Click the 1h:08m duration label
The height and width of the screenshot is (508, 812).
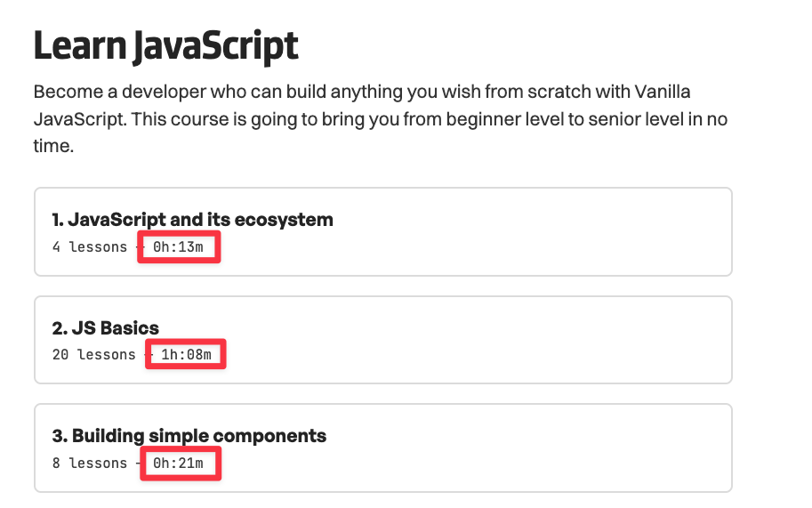(186, 355)
